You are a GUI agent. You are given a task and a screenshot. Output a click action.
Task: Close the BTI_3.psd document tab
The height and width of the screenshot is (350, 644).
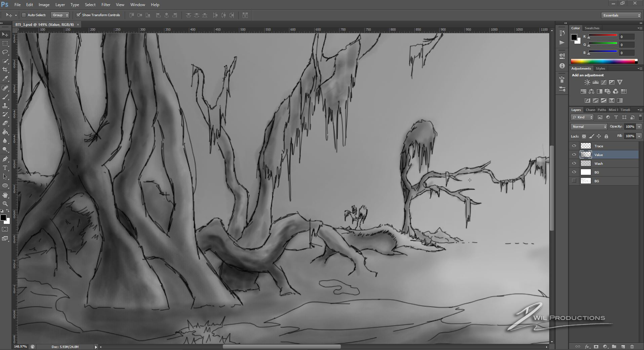tap(78, 25)
